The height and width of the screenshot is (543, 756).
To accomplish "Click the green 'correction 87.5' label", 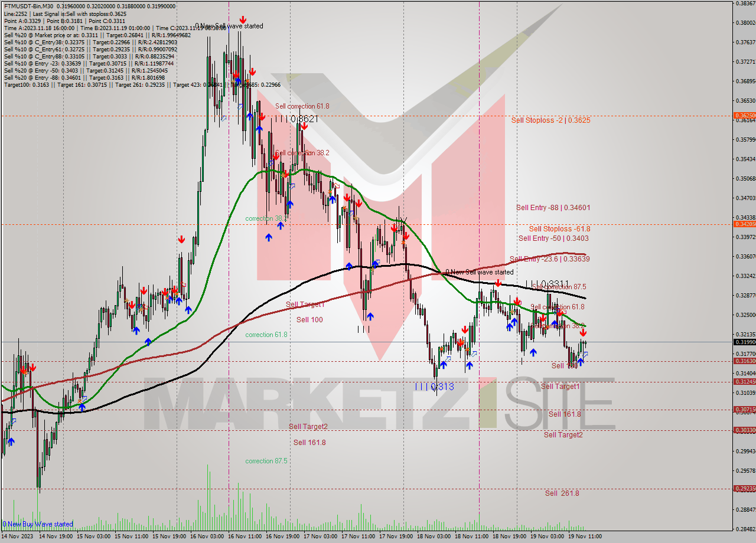I will pos(266,461).
